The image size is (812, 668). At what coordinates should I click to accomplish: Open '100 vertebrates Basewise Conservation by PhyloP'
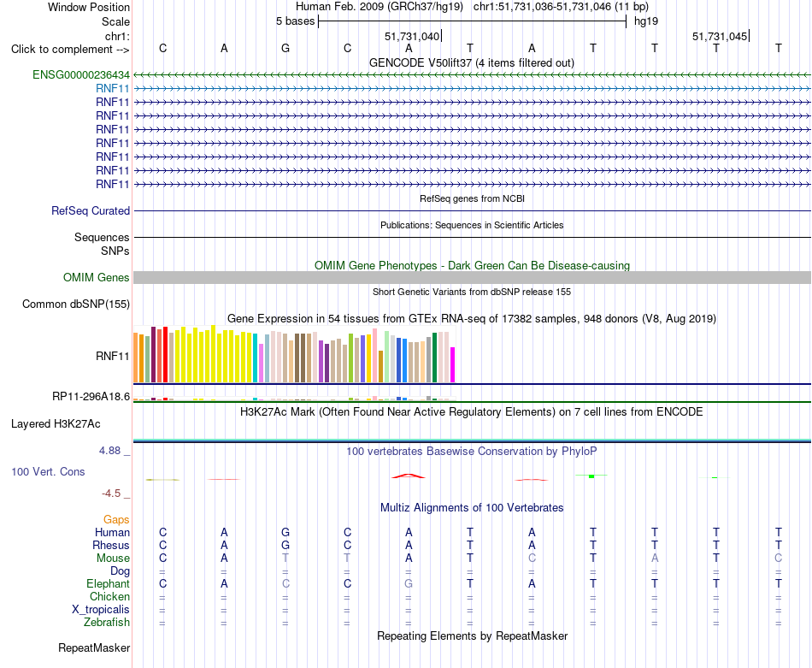click(x=472, y=452)
